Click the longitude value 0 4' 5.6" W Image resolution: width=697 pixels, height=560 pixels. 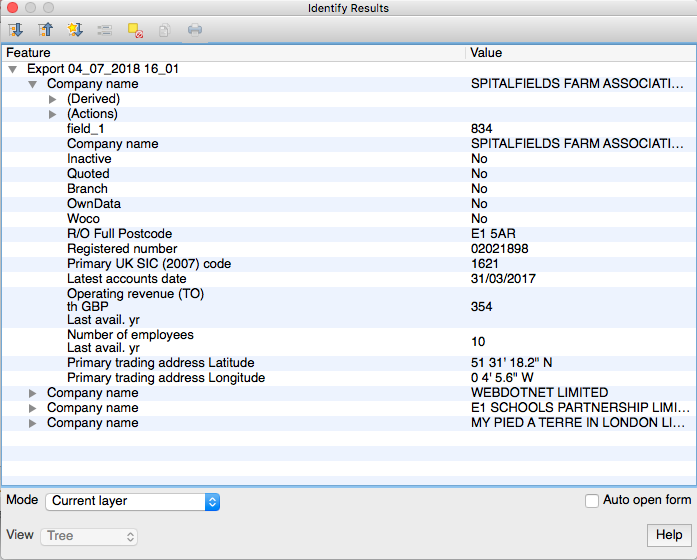point(502,378)
